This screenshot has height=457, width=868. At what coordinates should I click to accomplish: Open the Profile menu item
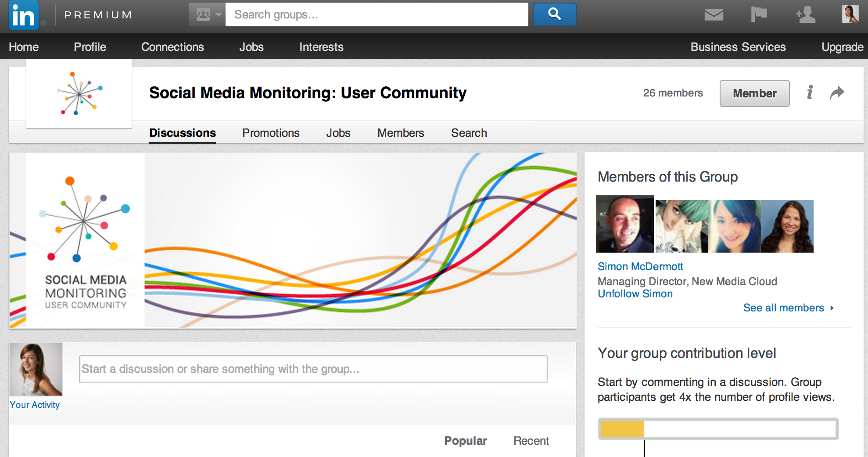coord(90,47)
